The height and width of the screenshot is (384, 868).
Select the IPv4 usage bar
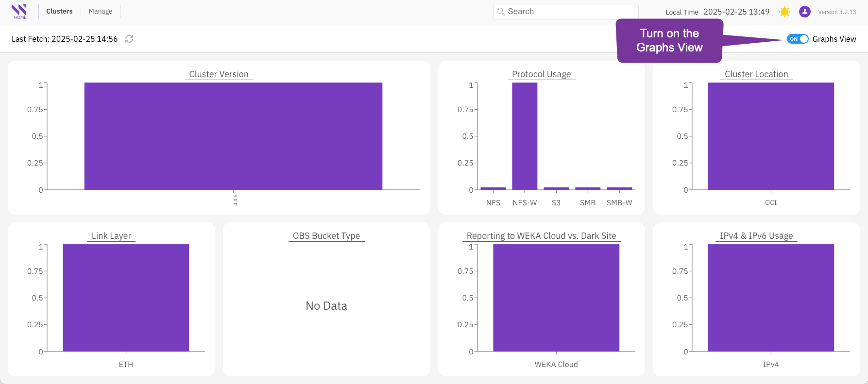(771, 298)
